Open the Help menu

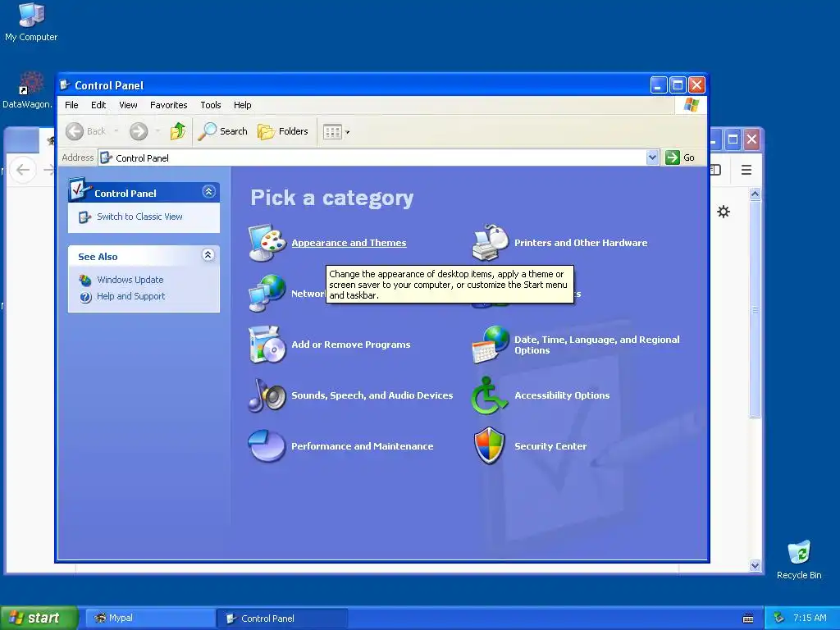pos(242,105)
